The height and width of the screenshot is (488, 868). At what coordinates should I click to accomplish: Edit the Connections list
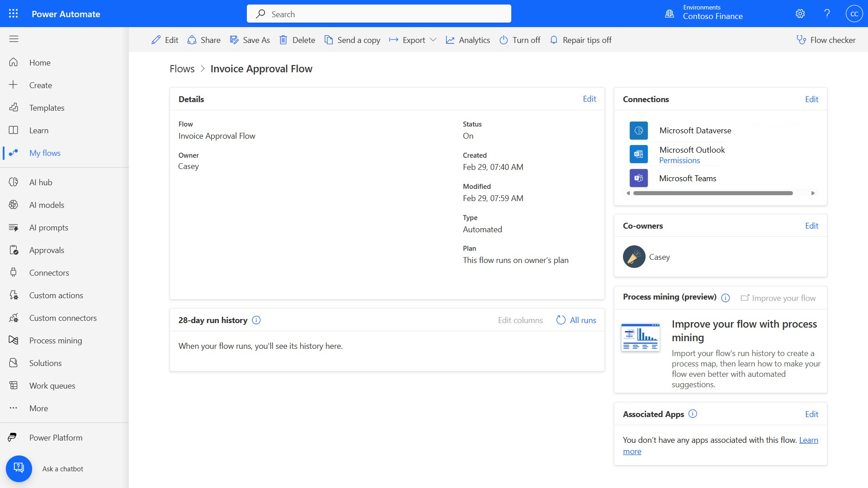click(811, 99)
